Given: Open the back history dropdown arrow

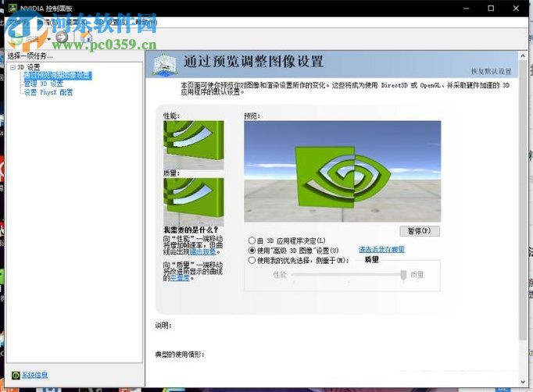Looking at the screenshot, I should point(49,39).
